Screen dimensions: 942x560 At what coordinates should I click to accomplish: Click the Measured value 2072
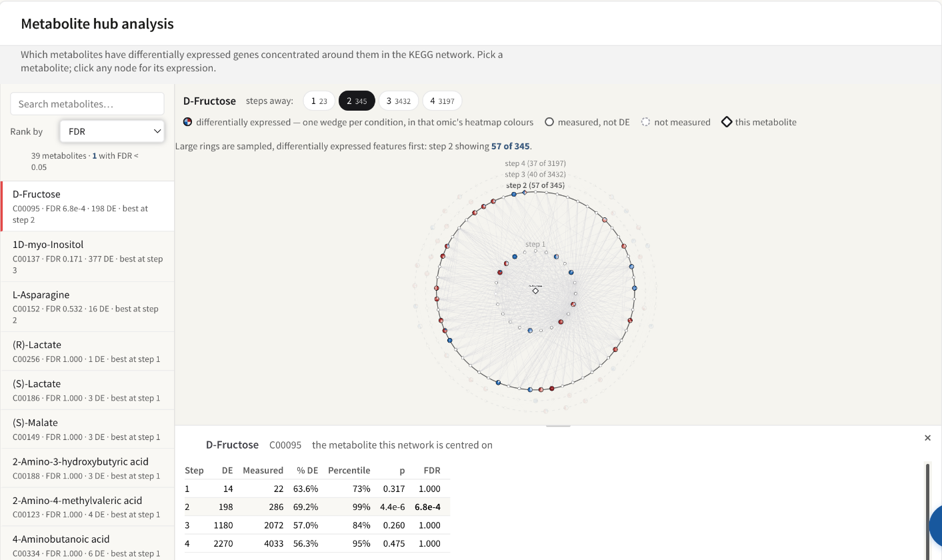tap(273, 525)
